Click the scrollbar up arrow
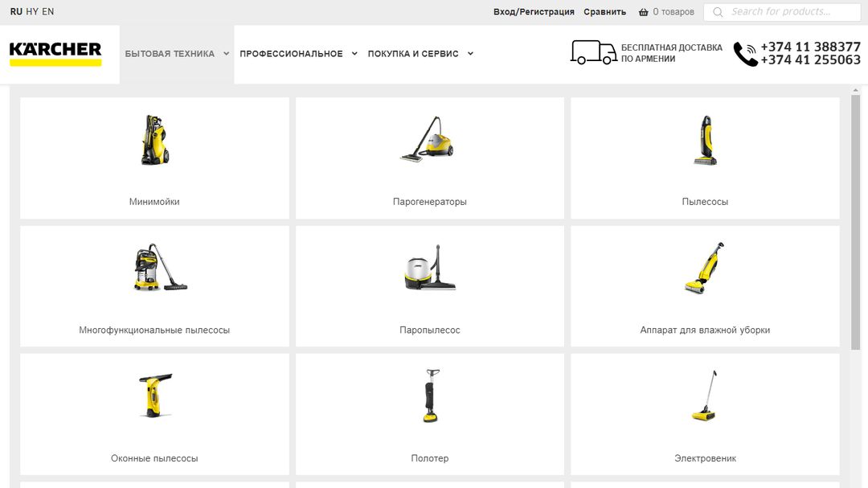The height and width of the screenshot is (488, 868). 855,90
